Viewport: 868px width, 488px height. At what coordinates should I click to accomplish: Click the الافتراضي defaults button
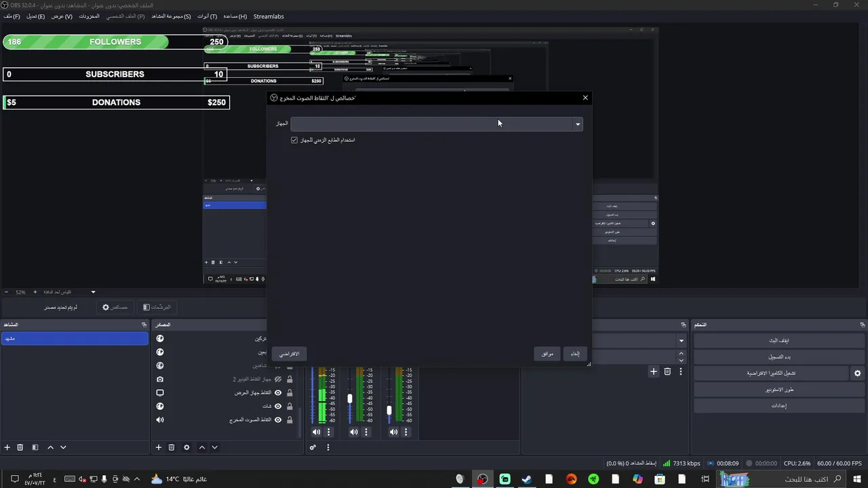(x=290, y=354)
